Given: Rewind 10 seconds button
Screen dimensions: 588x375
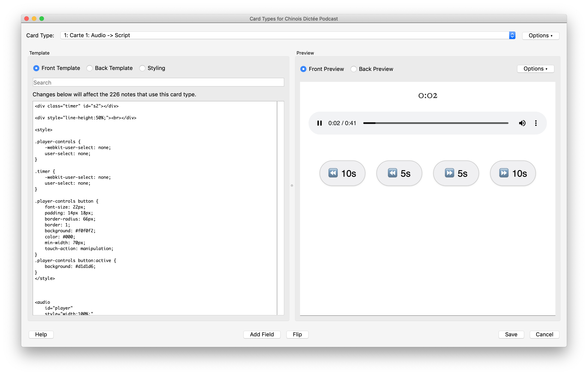Looking at the screenshot, I should 342,173.
